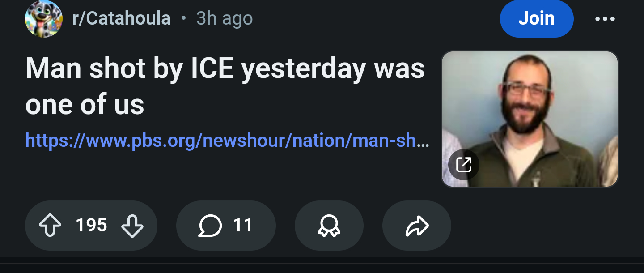
Task: Give an award using the ribbon icon
Action: pos(329,225)
